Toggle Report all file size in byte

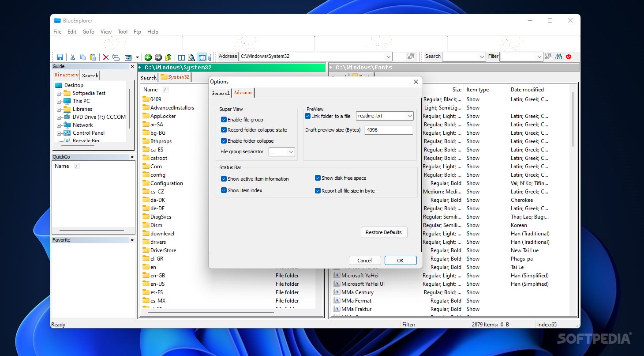pos(318,191)
